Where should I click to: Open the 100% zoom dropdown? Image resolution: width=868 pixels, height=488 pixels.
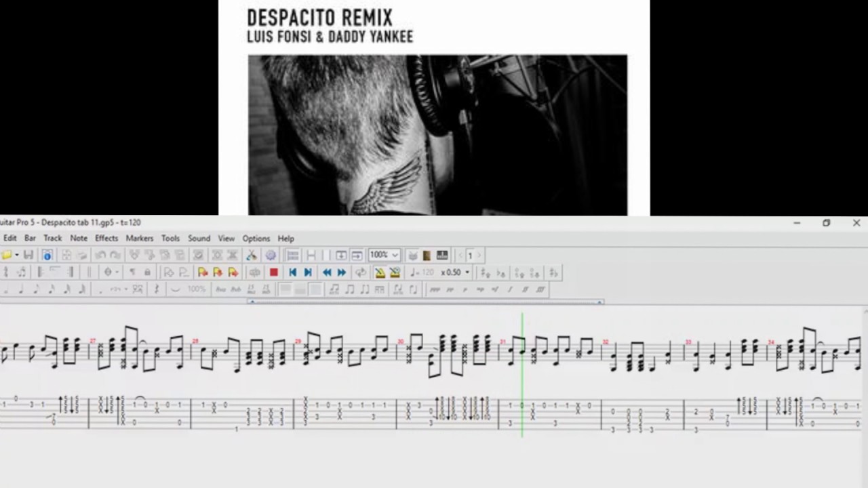pyautogui.click(x=384, y=255)
